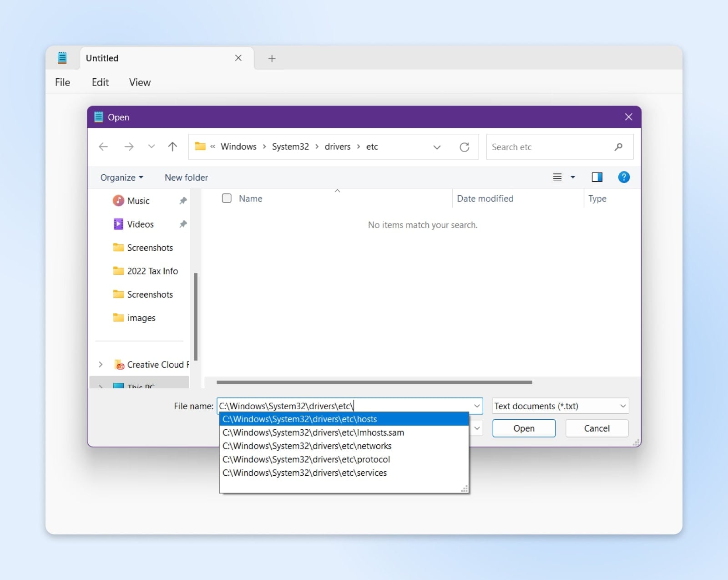Toggle the preview pane
Viewport: 728px width, 580px height.
tap(597, 177)
